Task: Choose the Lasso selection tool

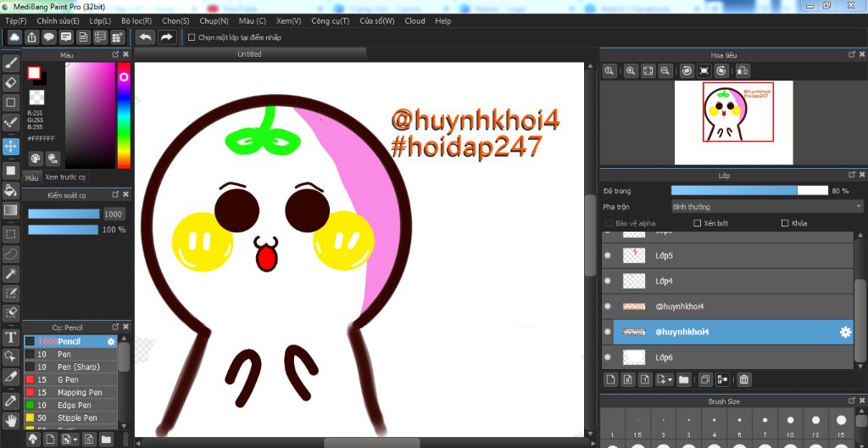Action: 10,254
